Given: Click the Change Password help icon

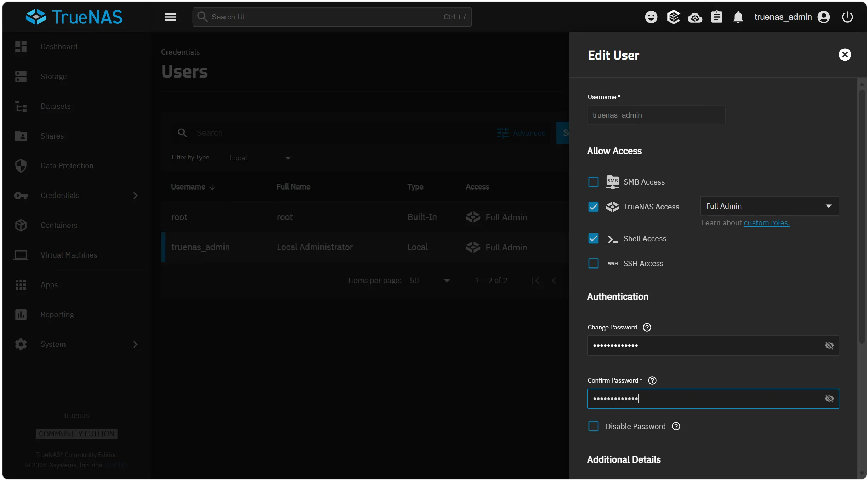Looking at the screenshot, I should click(647, 327).
